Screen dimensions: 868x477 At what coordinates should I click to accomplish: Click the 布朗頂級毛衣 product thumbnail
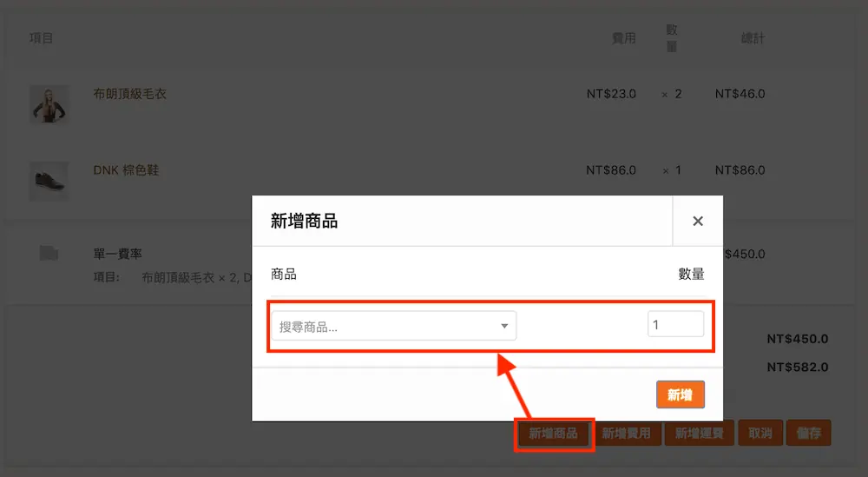pos(49,104)
